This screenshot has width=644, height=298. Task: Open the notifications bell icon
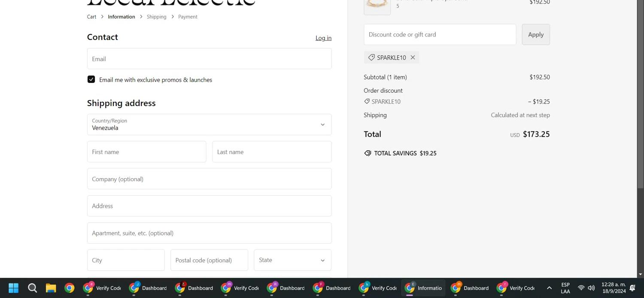tap(632, 288)
